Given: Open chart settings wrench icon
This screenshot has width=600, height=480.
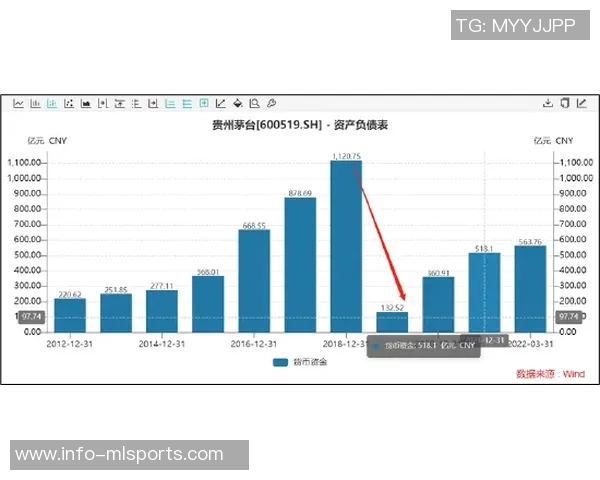Looking at the screenshot, I should [271, 103].
